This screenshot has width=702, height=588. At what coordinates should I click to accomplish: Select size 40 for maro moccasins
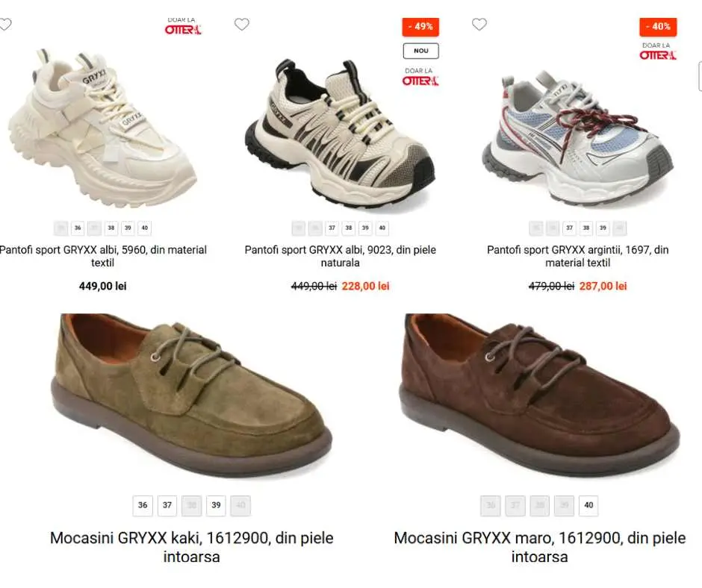588,506
